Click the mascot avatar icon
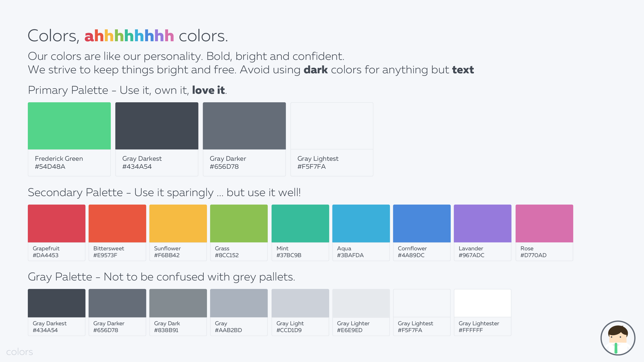This screenshot has height=362, width=644. click(x=618, y=338)
